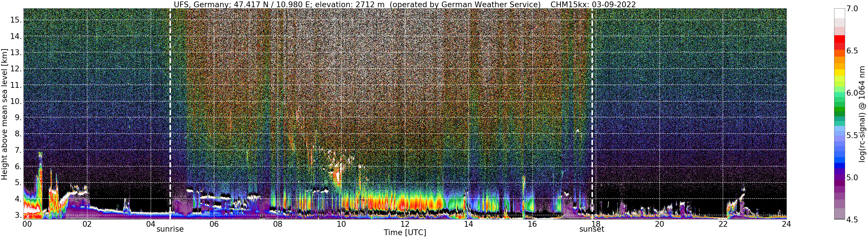The width and height of the screenshot is (868, 238).
Task: Click the '08' time axis tick label
Action: tap(277, 224)
